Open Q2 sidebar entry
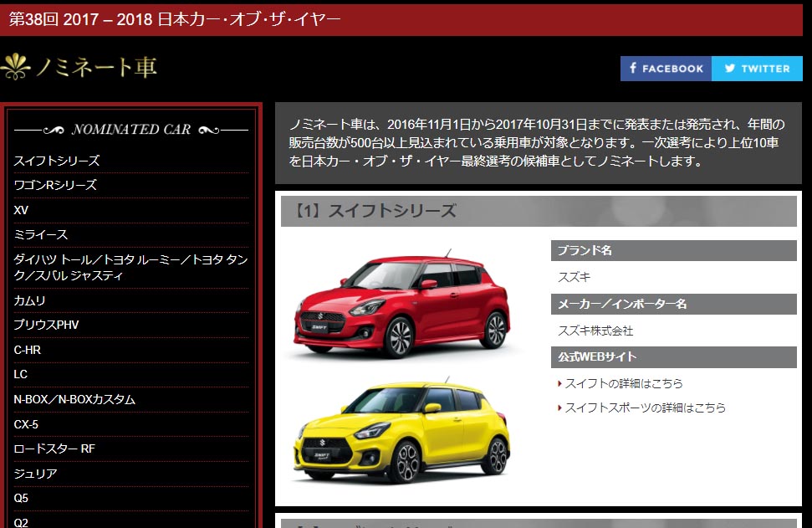 (x=21, y=522)
